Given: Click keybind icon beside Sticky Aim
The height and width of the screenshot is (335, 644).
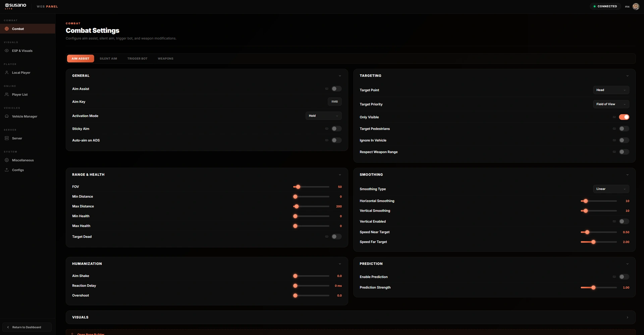Looking at the screenshot, I should pyautogui.click(x=327, y=129).
